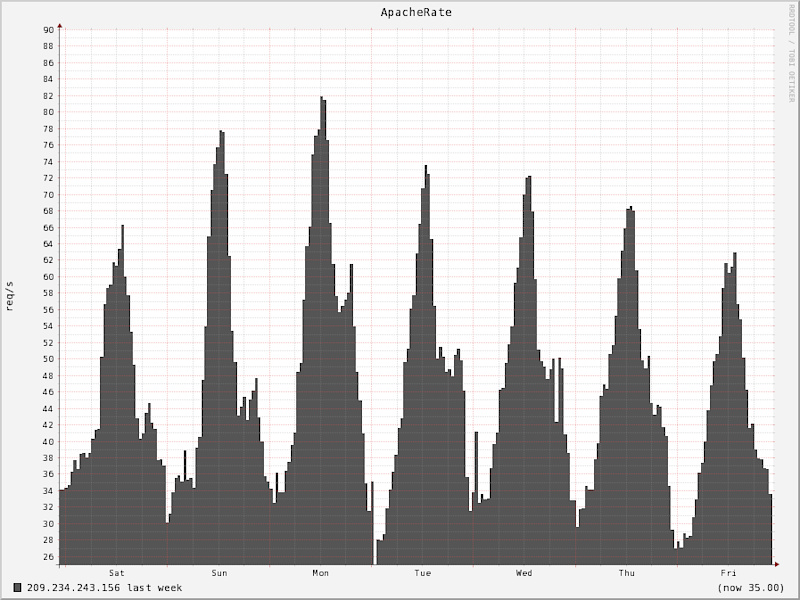Select the req/s vertical axis label
Screen dimensions: 800x600
pos(10,296)
